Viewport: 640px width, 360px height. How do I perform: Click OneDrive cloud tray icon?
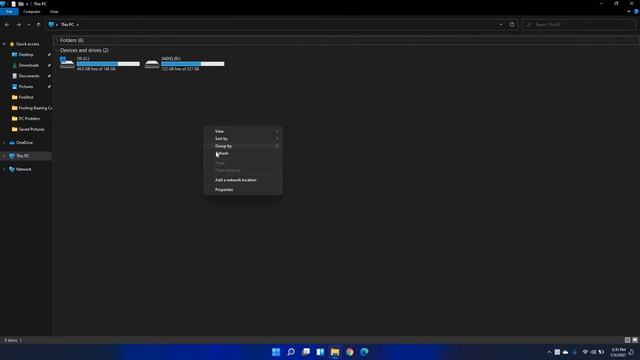tap(565, 352)
